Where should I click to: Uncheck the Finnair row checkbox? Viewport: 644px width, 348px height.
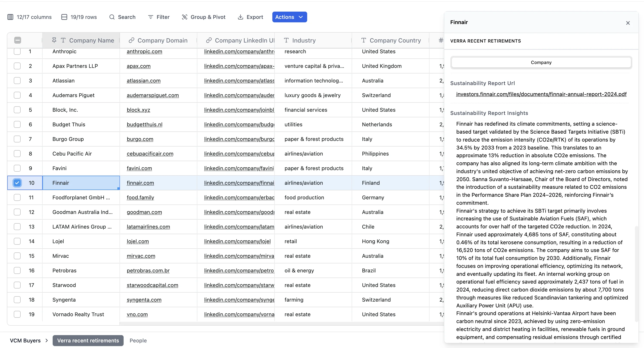pyautogui.click(x=17, y=183)
